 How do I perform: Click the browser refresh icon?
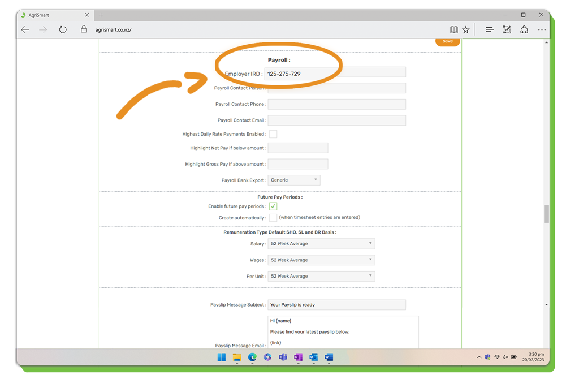(x=63, y=30)
